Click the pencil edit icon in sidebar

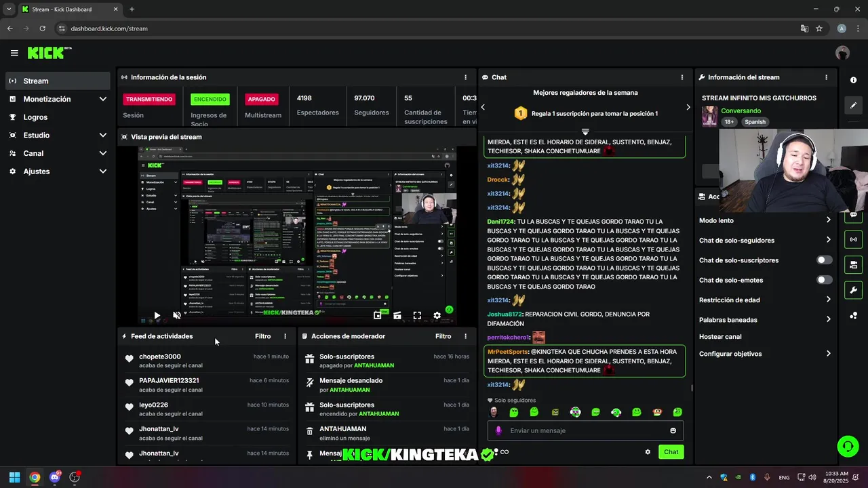pos(853,106)
